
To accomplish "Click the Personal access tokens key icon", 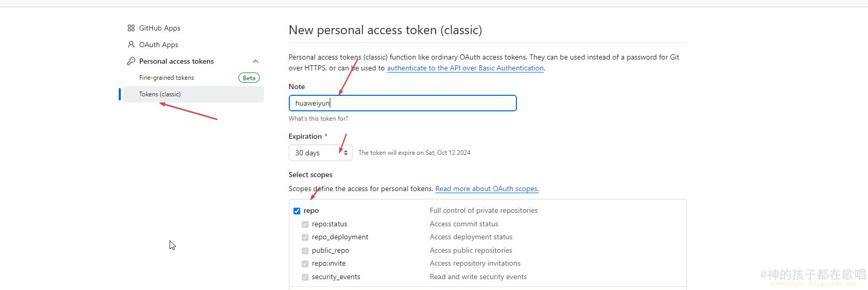I will 131,61.
